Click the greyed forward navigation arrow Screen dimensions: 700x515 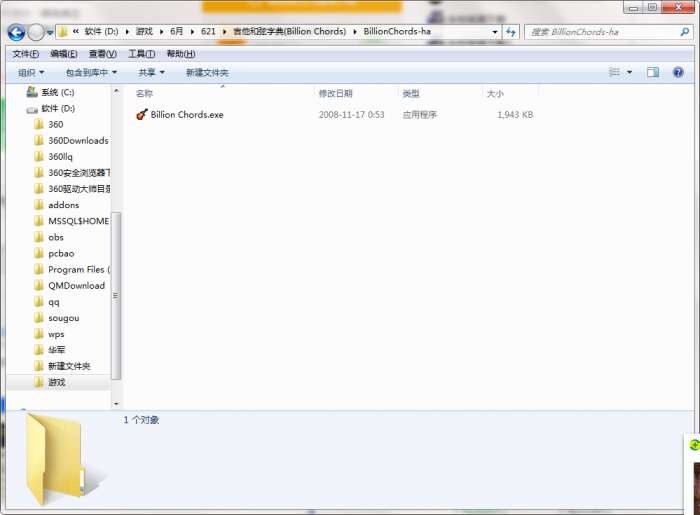(x=36, y=32)
